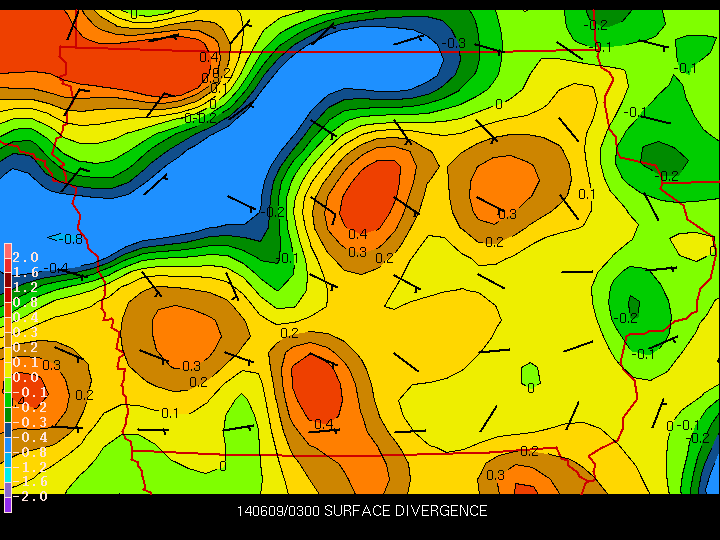The width and height of the screenshot is (720, 540).
Task: Select the -2.0 value in the color legend
Action: pyautogui.click(x=30, y=496)
